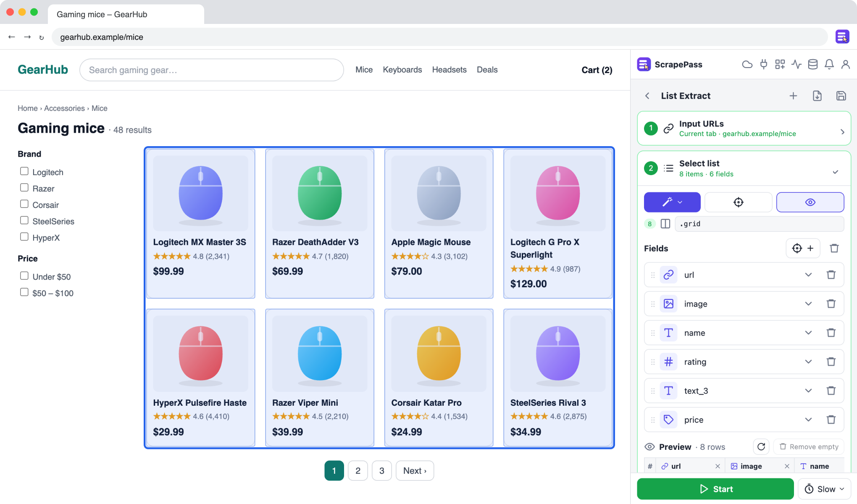Click the ScrapePass extension icon in browser toolbar
This screenshot has width=857, height=504.
[842, 37]
